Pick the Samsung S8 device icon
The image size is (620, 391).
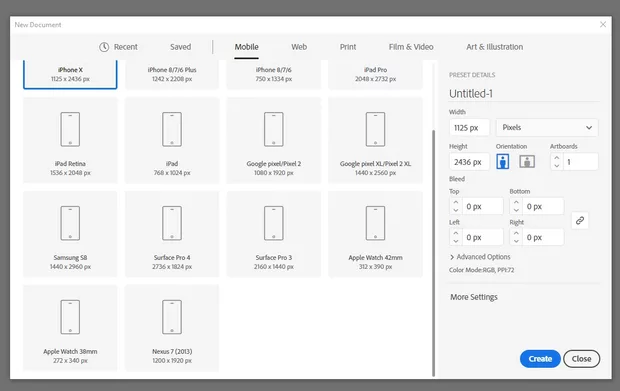click(x=70, y=223)
